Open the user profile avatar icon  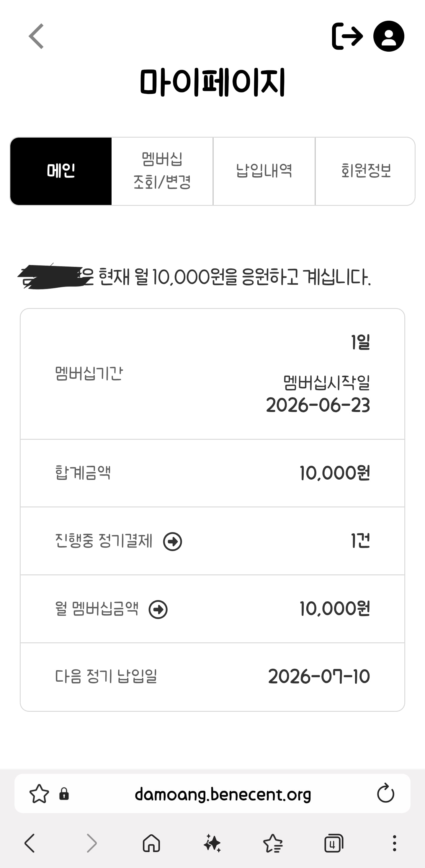coord(389,36)
